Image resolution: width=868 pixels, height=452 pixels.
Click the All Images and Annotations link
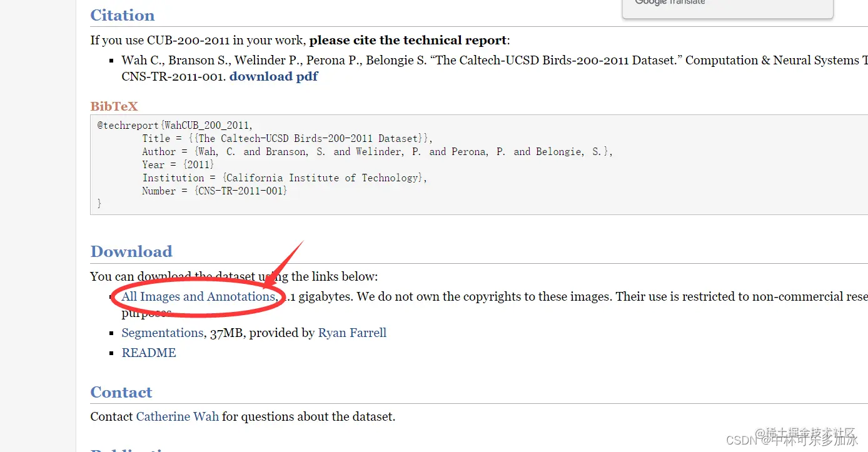pos(198,296)
